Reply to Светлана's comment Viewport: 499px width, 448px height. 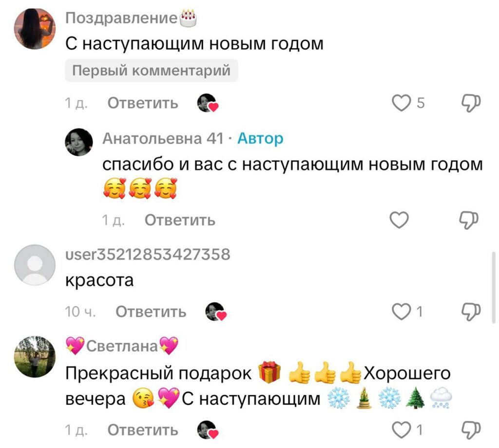143,430
